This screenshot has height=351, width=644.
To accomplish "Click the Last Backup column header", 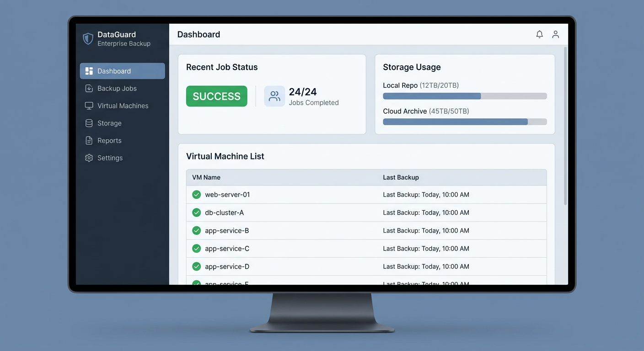I will pos(401,177).
